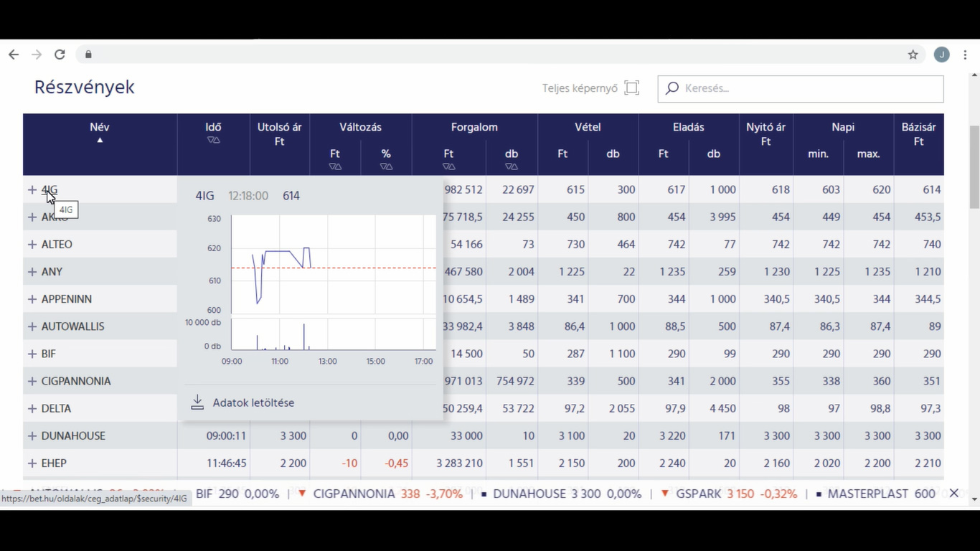Viewport: 980px width, 551px height.
Task: Expand the EHEP row plus sign
Action: pyautogui.click(x=32, y=463)
